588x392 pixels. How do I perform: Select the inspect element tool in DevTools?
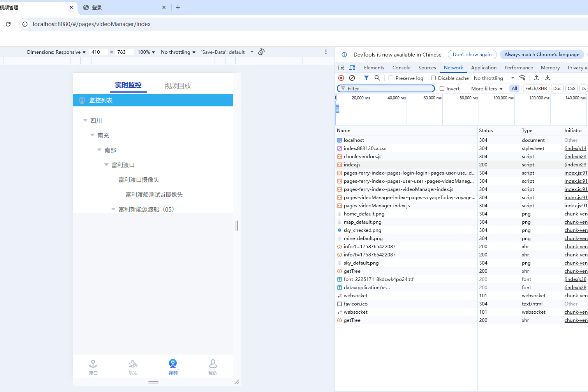[x=341, y=67]
